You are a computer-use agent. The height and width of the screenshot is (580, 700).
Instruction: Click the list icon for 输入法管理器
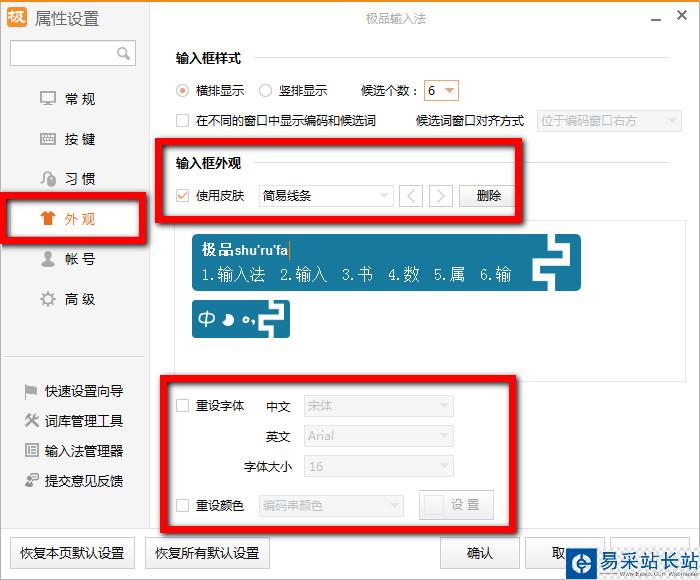click(x=31, y=450)
